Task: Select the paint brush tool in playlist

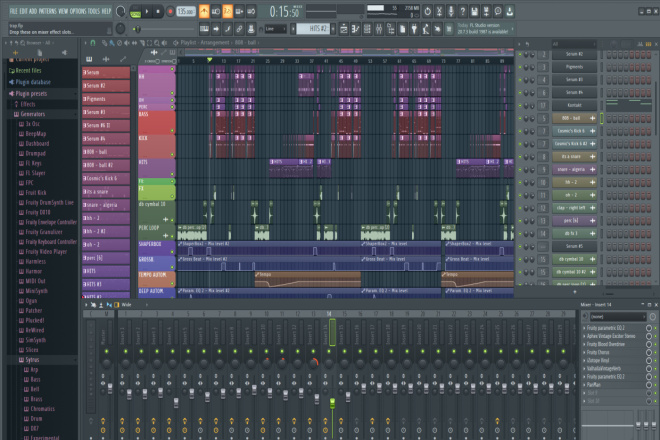Action: pyautogui.click(x=112, y=43)
